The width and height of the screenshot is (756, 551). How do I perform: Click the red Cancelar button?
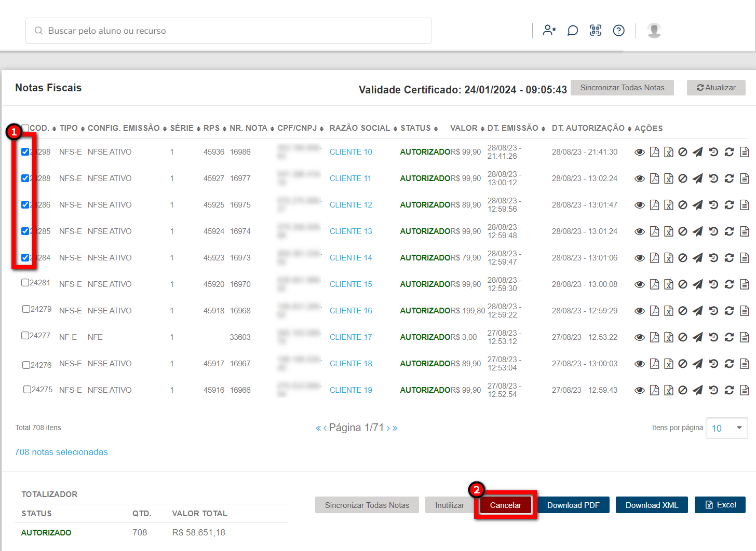coord(505,505)
